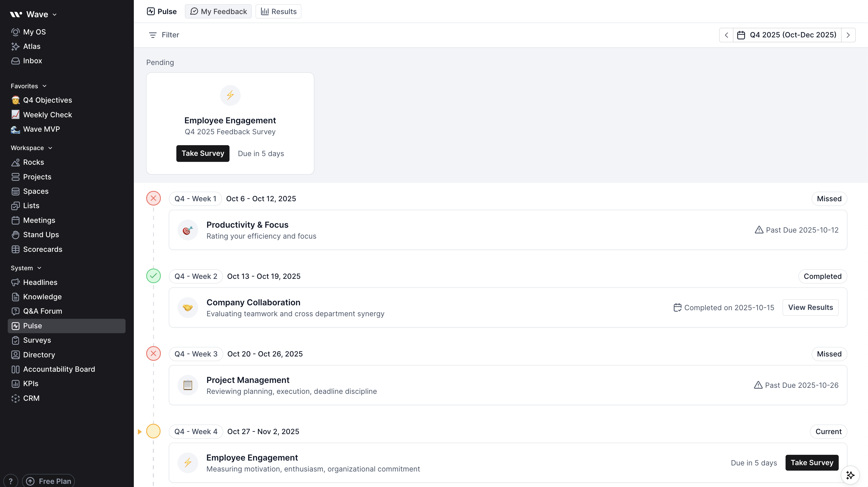This screenshot has height=487, width=868.
Task: Open Scorecards from the sidebar
Action: tap(43, 249)
